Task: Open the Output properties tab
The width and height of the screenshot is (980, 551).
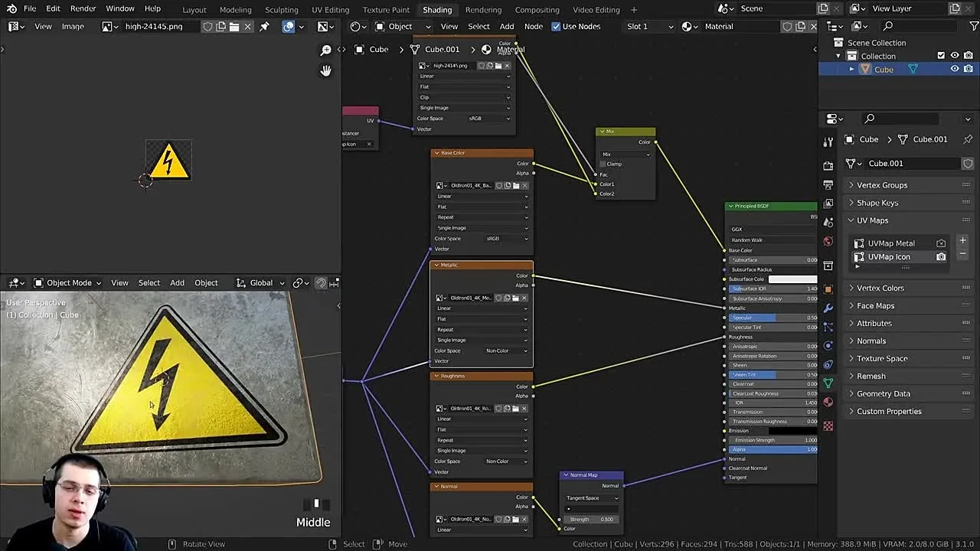Action: point(828,184)
